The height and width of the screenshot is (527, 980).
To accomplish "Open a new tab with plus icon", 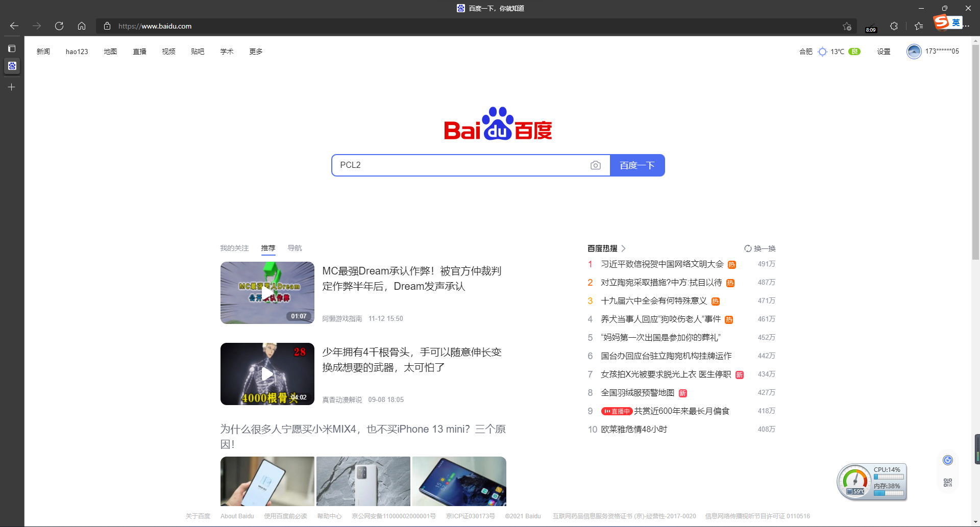I will point(12,87).
